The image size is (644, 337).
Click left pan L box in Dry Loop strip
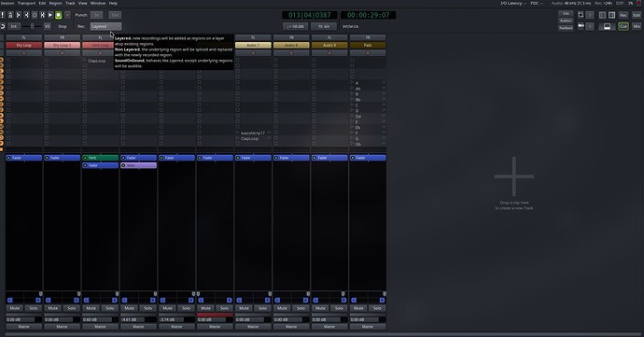pos(10,300)
